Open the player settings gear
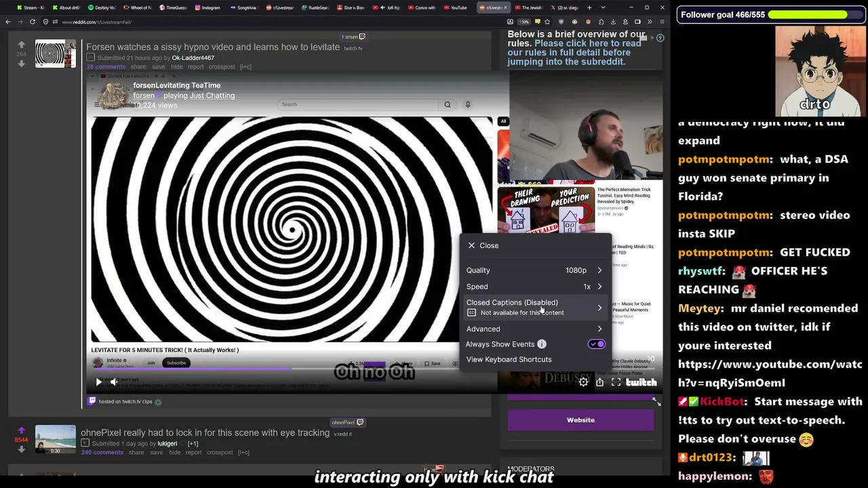 click(x=583, y=382)
